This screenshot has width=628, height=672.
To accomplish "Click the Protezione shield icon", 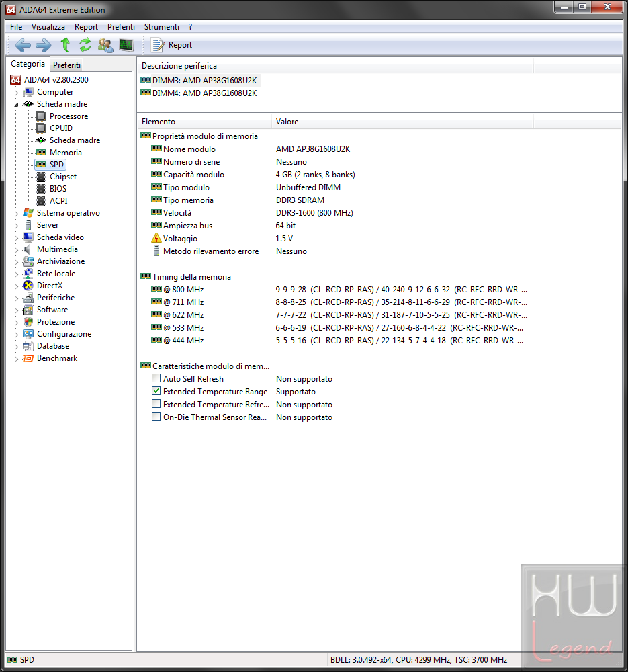I will click(28, 321).
